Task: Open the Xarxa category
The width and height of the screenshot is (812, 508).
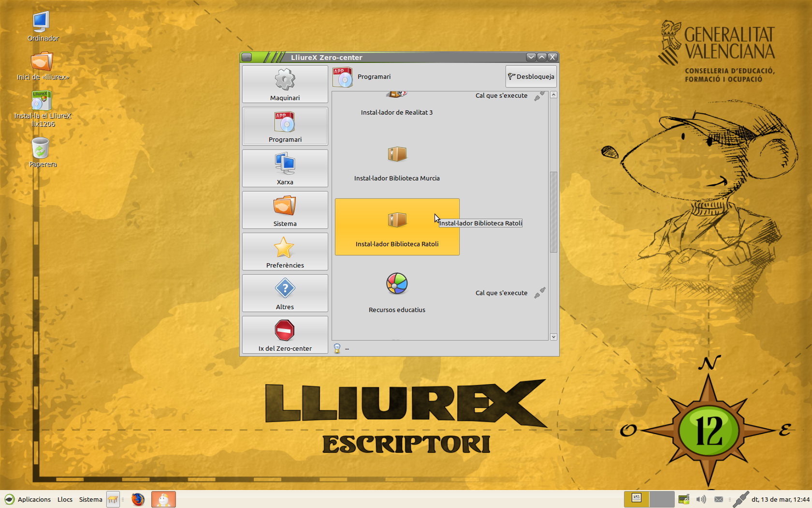Action: tap(285, 168)
